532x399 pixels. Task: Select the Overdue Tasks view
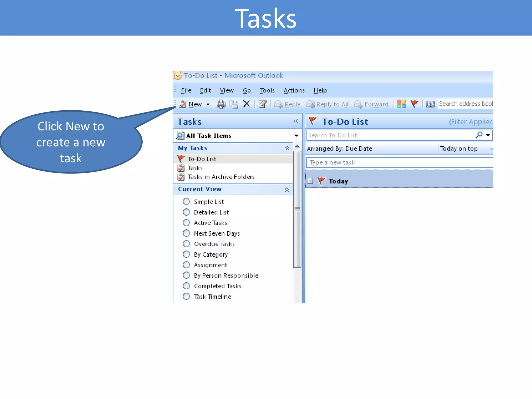pyautogui.click(x=209, y=244)
